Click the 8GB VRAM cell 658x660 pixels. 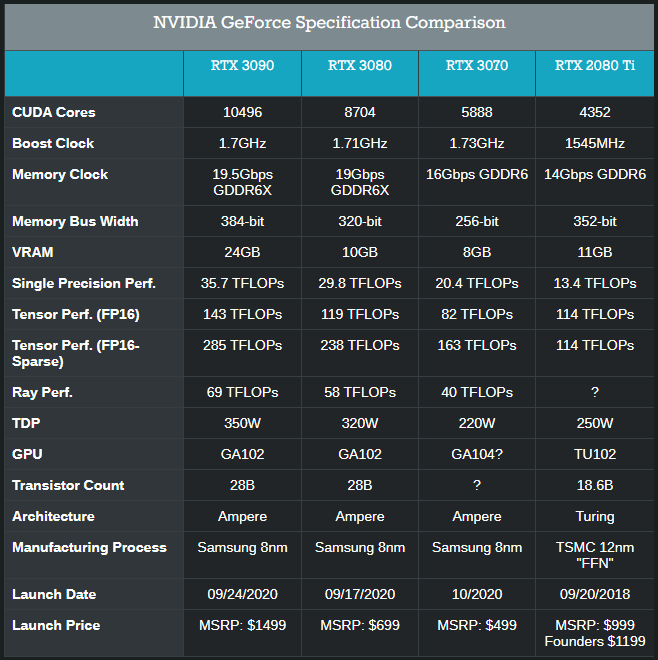(x=477, y=253)
